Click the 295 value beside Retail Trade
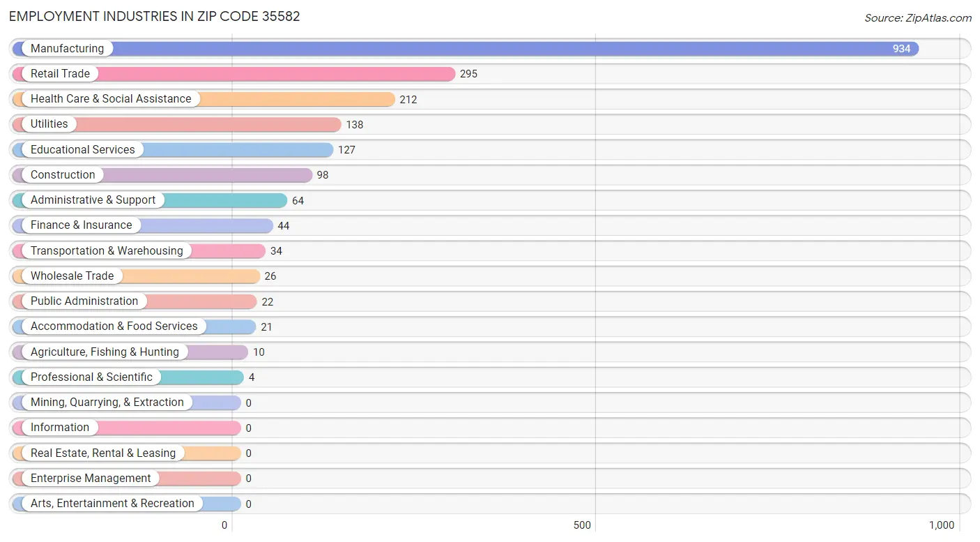980x542 pixels. tap(468, 74)
